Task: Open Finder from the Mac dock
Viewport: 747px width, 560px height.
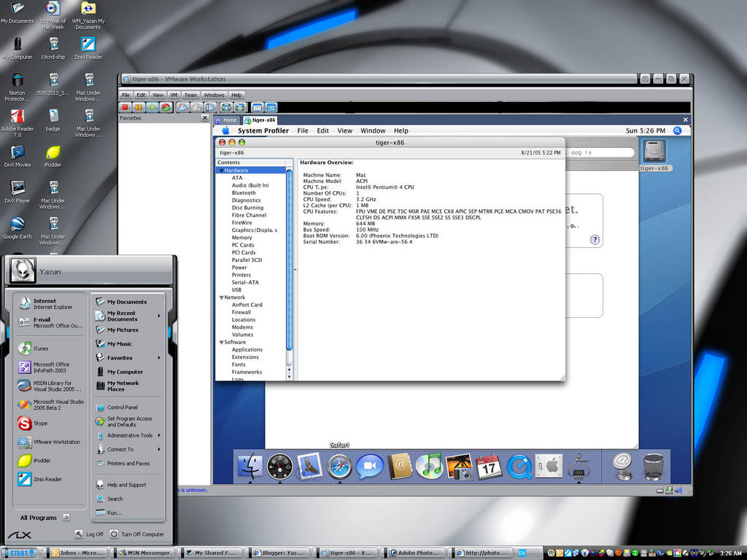Action: (249, 466)
